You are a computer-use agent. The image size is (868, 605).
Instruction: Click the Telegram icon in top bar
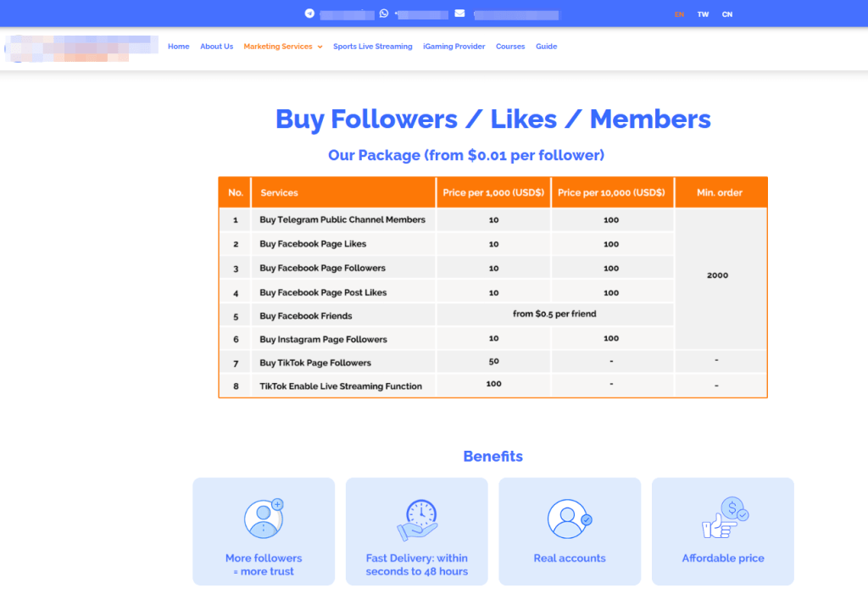coord(309,14)
